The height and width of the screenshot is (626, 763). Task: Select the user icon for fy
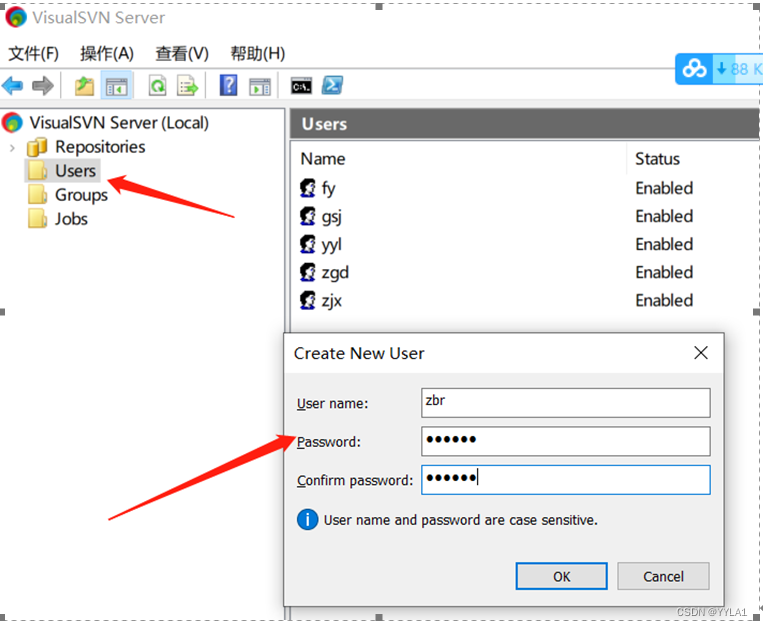coord(308,188)
